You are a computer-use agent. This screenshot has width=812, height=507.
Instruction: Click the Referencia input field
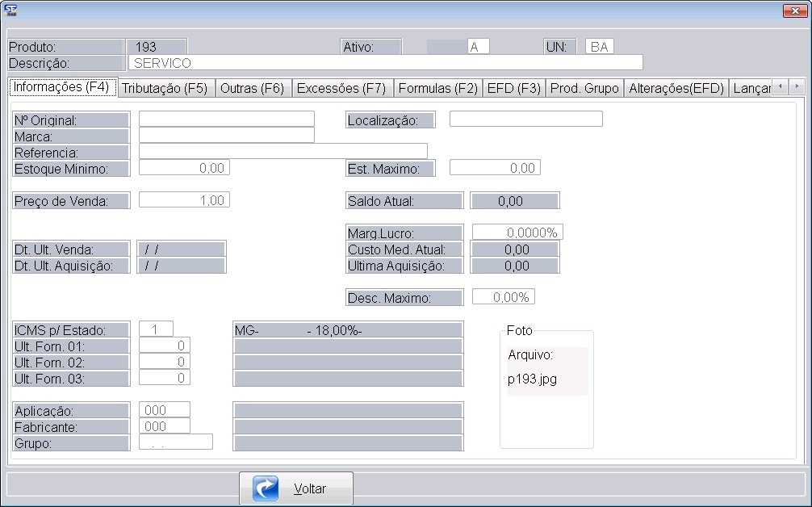tap(283, 152)
